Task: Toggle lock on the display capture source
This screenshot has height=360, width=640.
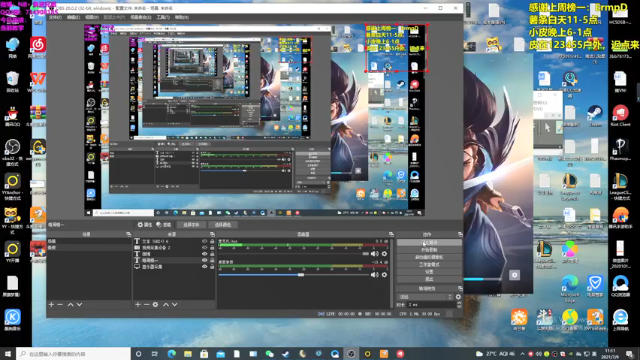Action: [212, 267]
